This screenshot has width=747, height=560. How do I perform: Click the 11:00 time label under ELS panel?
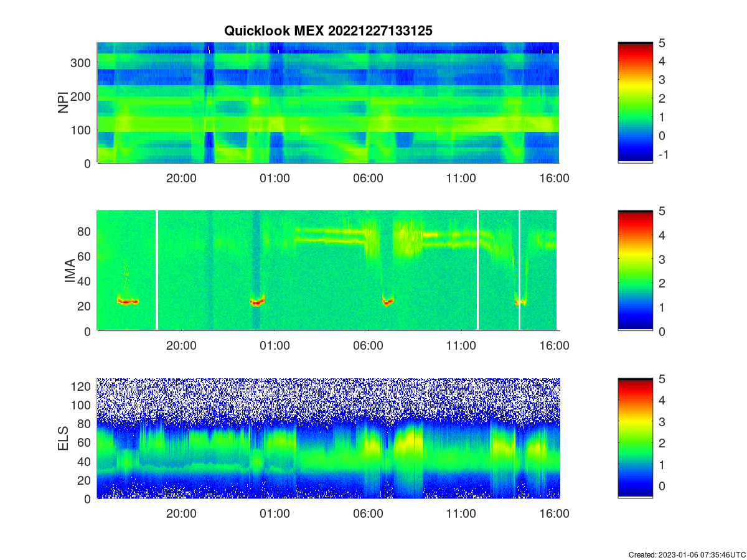[461, 514]
